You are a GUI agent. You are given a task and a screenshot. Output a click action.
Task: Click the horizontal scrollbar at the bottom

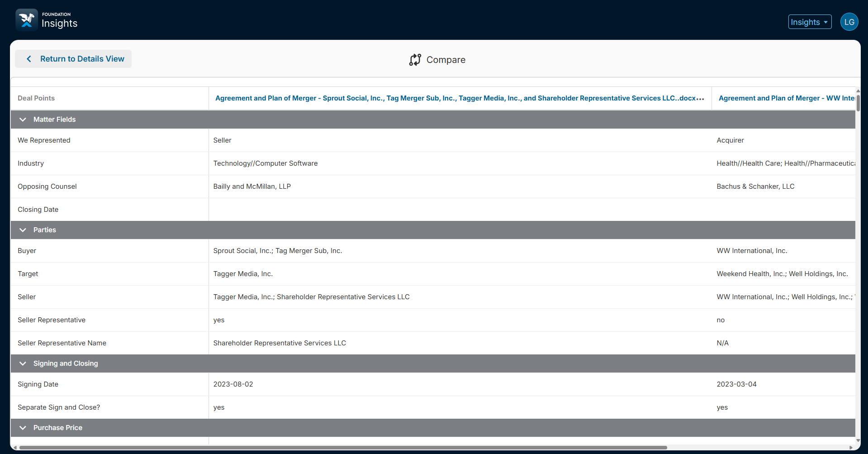343,448
